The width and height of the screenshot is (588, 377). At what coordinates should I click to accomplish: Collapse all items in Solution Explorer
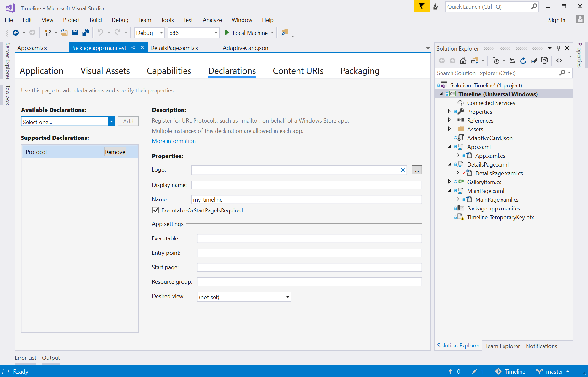click(x=534, y=61)
